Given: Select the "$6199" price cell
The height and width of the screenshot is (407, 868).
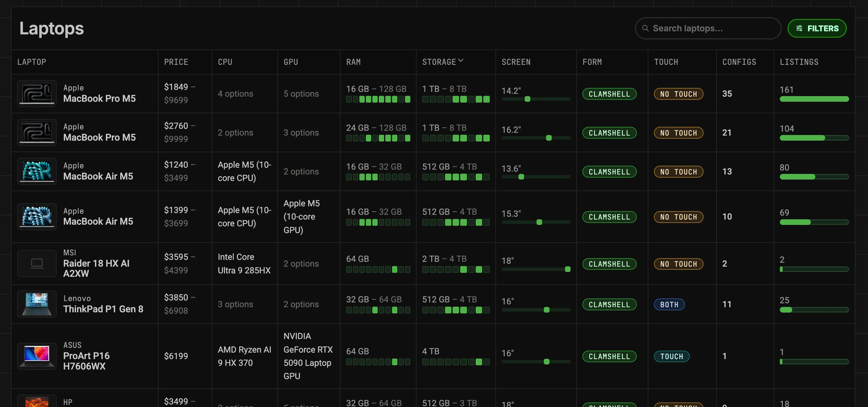Looking at the screenshot, I should tap(176, 356).
